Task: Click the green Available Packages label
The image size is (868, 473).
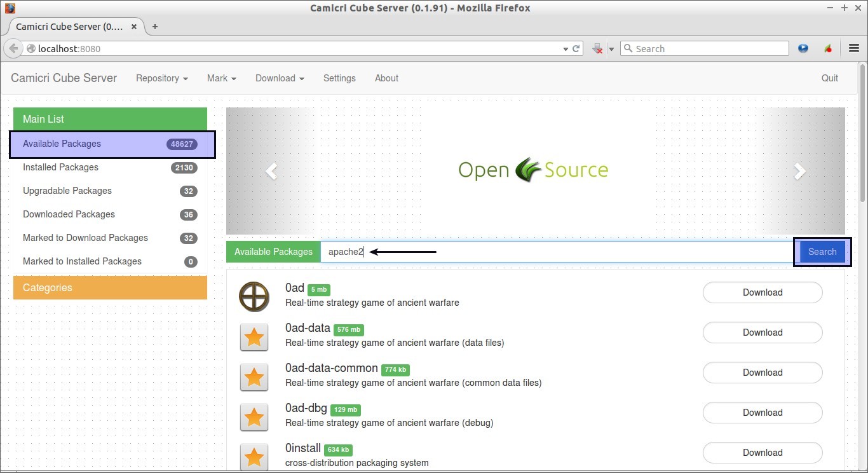Action: coord(273,252)
